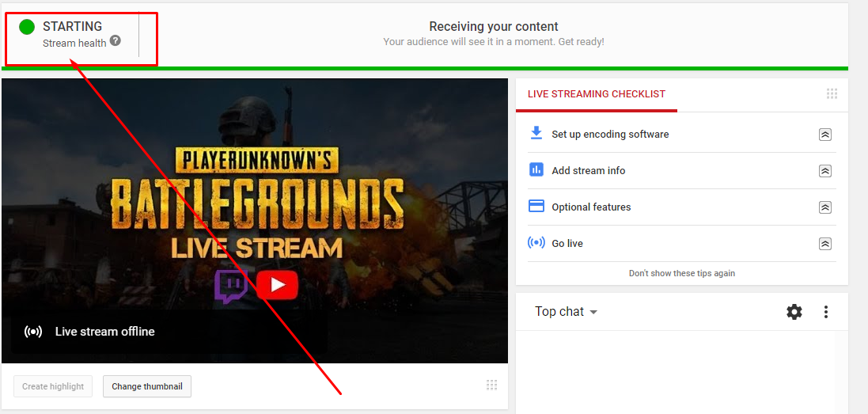Click the broadcast icon beside Go live

(x=536, y=243)
